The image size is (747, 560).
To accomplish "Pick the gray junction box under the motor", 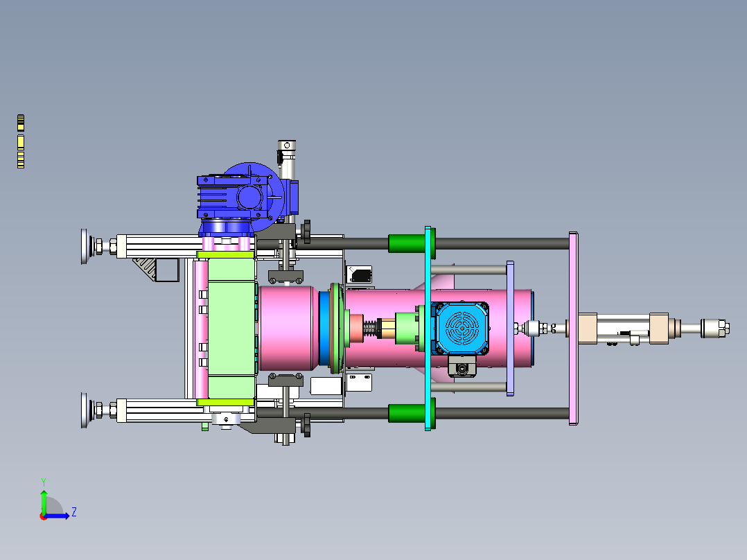I will click(462, 366).
